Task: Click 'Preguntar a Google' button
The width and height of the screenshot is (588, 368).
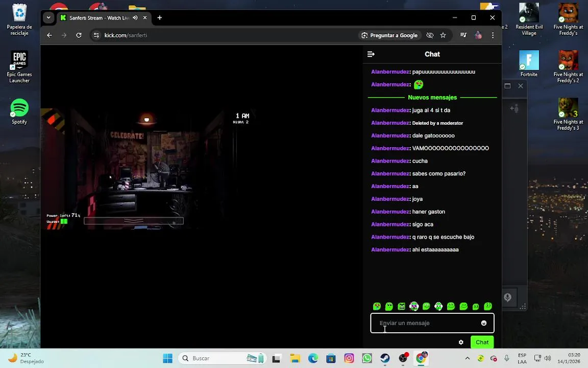Action: 389,35
